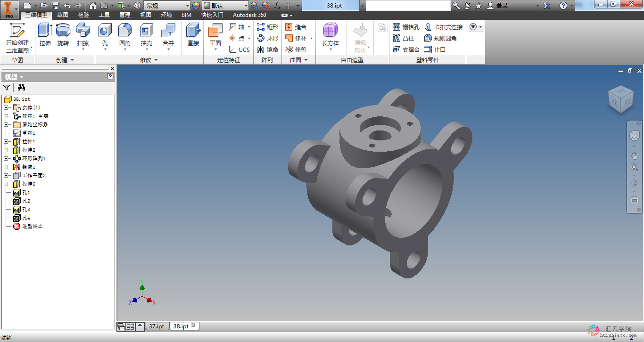The height and width of the screenshot is (342, 644).
Task: Select the freeform Box (长方体) tool
Action: 330,38
